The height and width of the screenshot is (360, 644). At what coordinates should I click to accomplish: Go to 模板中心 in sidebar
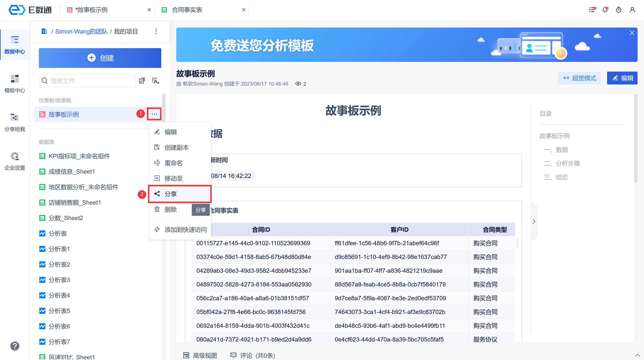(15, 84)
